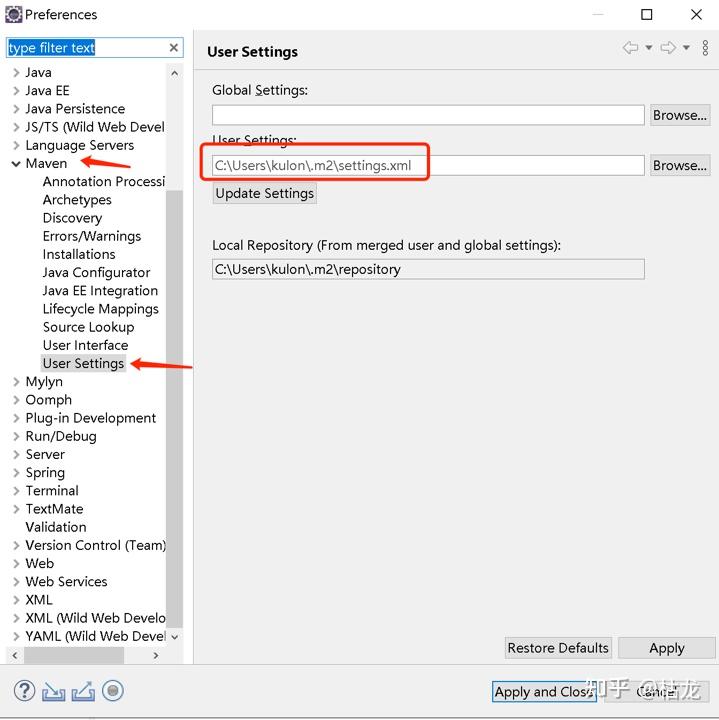Click Browse next to Global Settings
This screenshot has height=720, width=719.
click(680, 115)
